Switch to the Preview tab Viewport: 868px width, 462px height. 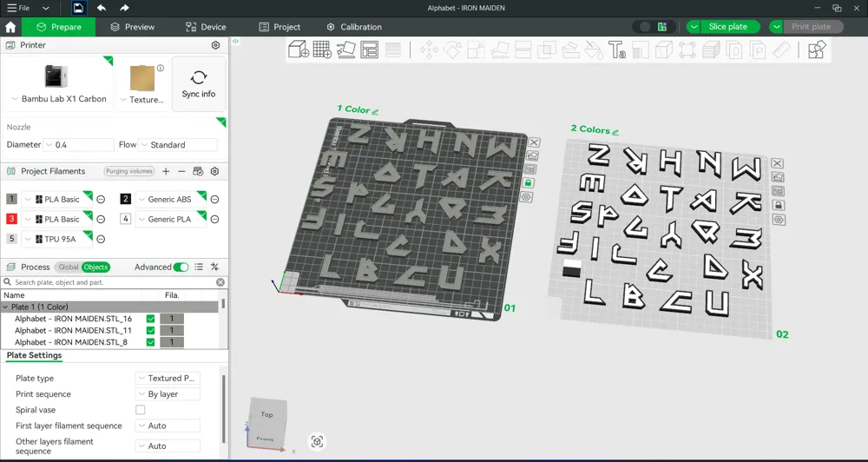coord(132,27)
